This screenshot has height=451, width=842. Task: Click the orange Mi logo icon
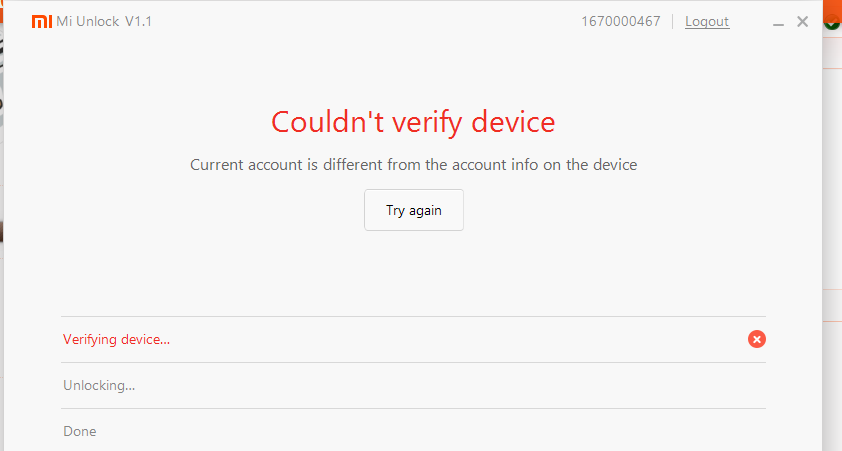click(x=42, y=21)
